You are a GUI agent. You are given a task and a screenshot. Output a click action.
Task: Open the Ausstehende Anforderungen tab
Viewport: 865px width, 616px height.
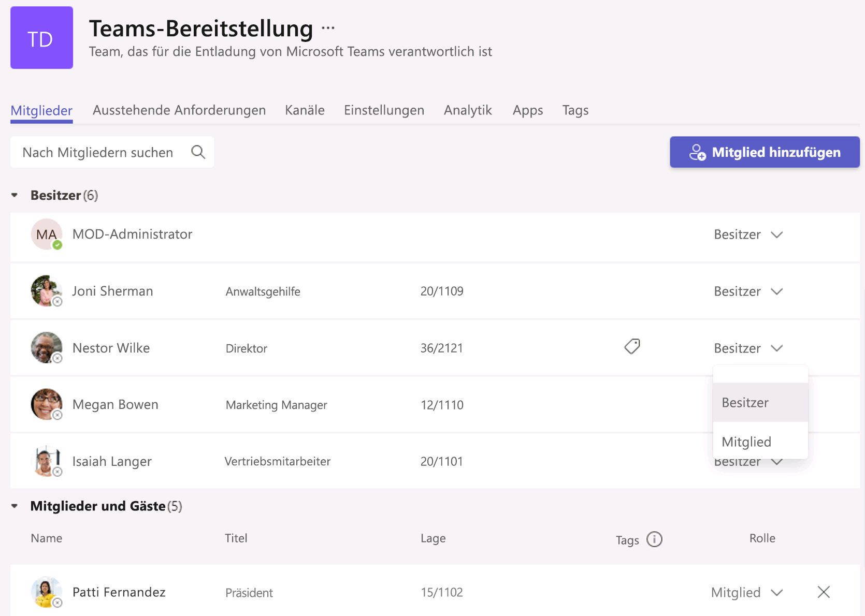179,110
